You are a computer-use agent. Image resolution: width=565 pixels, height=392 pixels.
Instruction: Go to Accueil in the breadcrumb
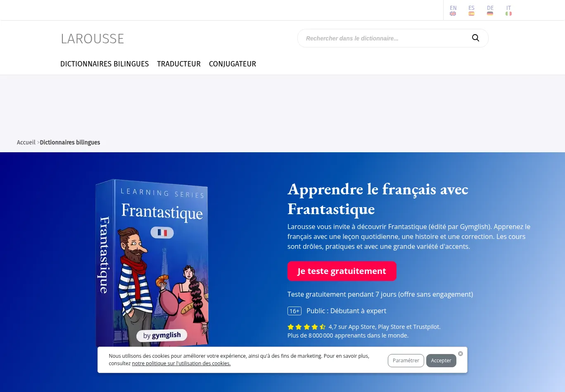(x=26, y=142)
